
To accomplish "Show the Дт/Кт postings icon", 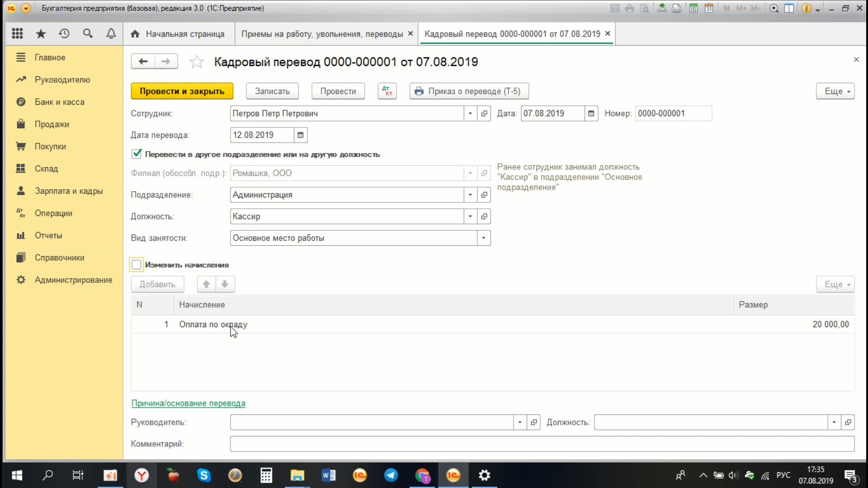I will click(387, 91).
